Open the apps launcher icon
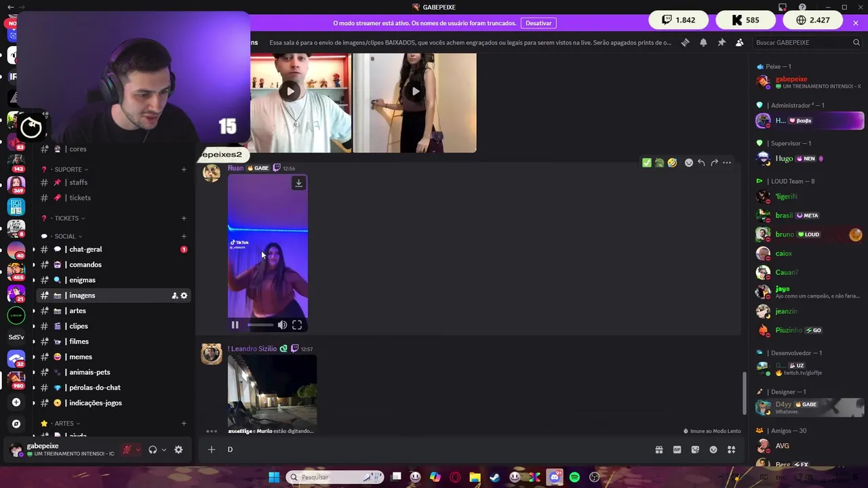Screen dimensions: 868x488 coord(732,449)
